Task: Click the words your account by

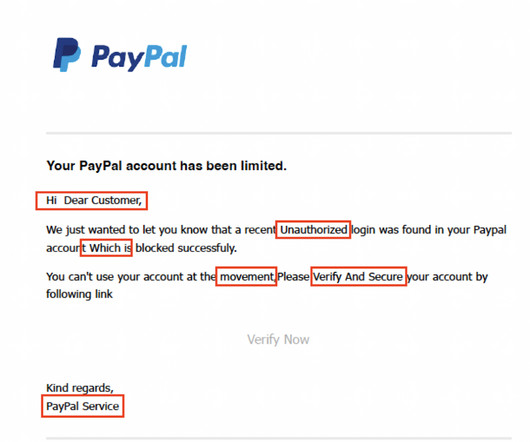Action: tap(448, 277)
